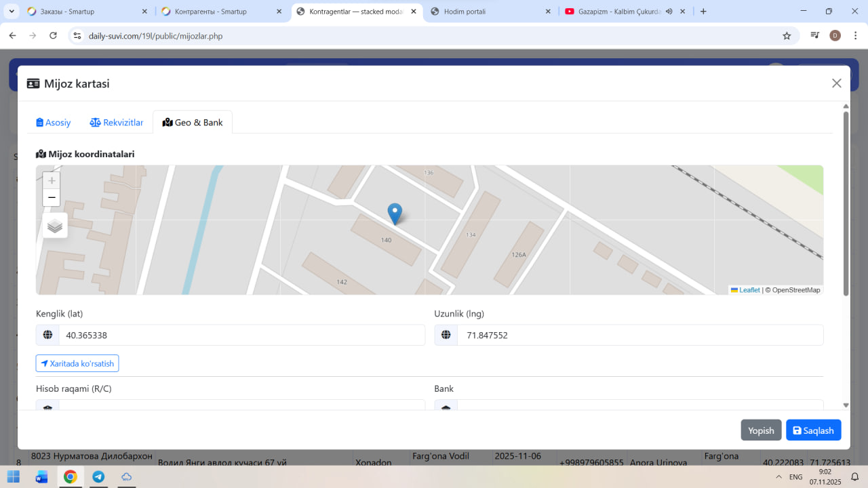The height and width of the screenshot is (488, 868).
Task: Switch to the Asosiy tab
Action: tap(54, 123)
